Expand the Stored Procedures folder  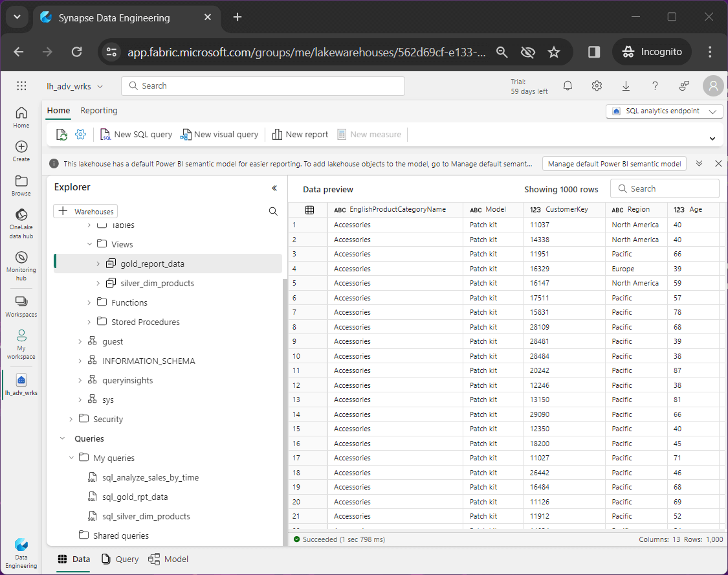pos(89,322)
